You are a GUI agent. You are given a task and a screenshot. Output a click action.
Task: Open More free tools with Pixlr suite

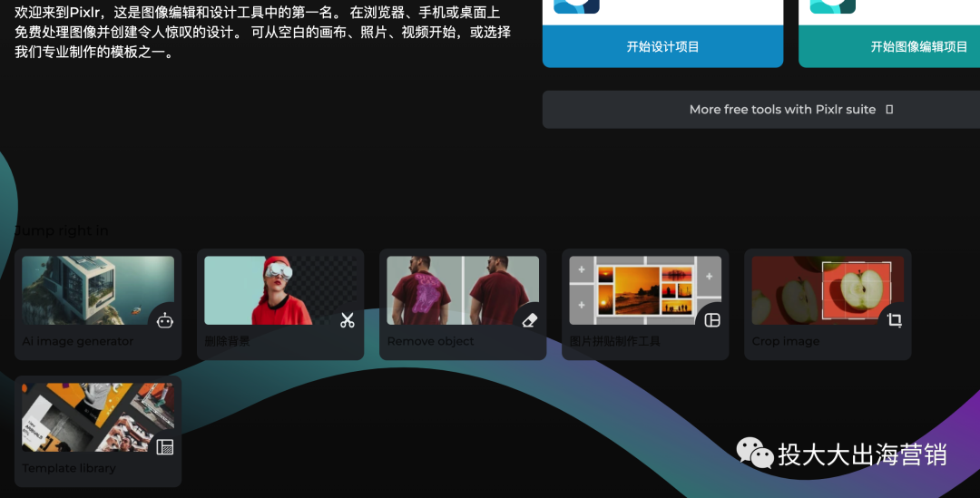coord(761,110)
